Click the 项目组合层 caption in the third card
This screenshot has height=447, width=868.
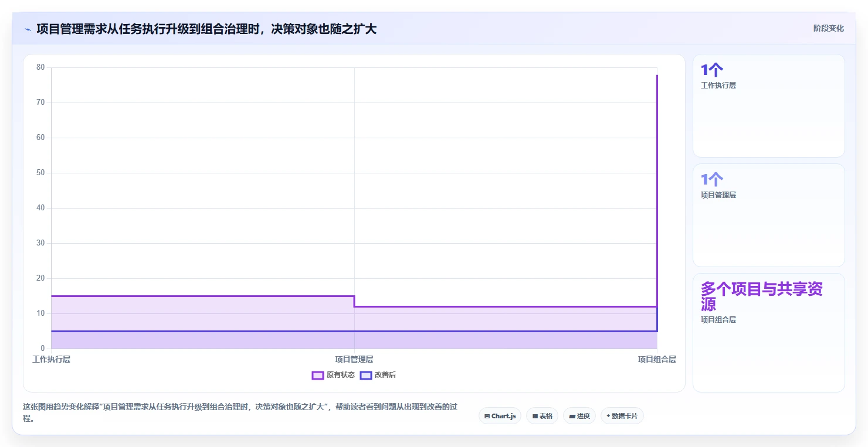(718, 320)
